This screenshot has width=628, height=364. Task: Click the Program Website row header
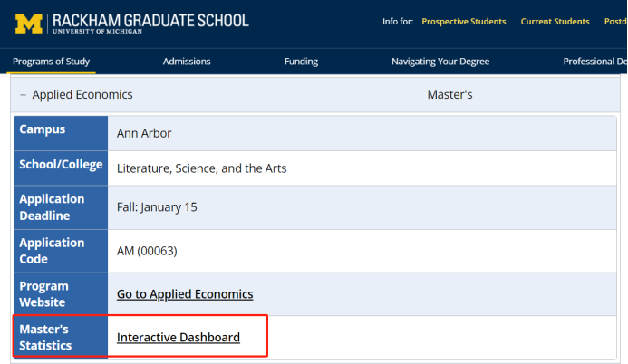[x=61, y=294]
